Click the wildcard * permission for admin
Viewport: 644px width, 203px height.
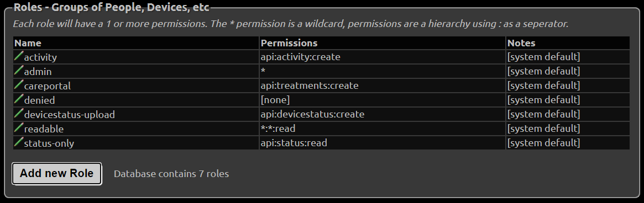tap(263, 71)
